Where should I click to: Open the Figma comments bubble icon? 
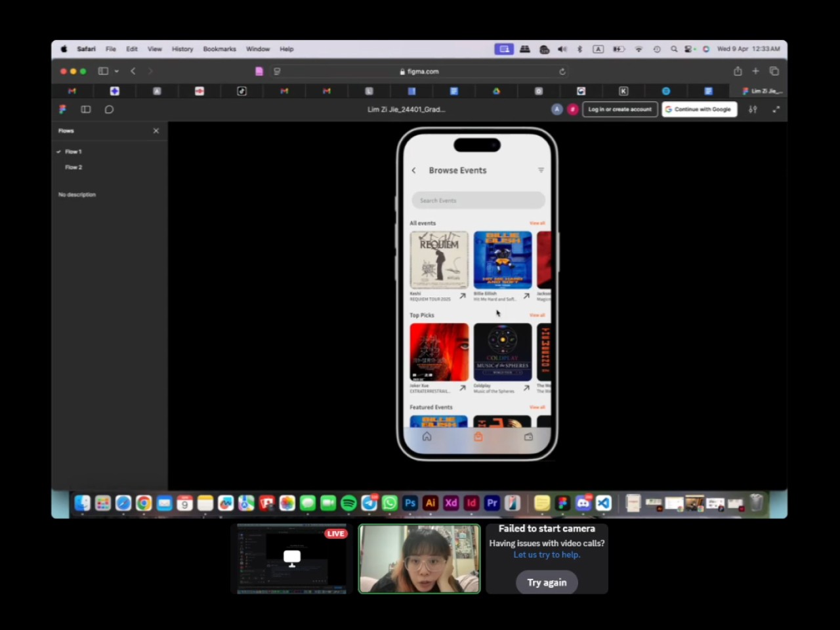[x=109, y=110]
